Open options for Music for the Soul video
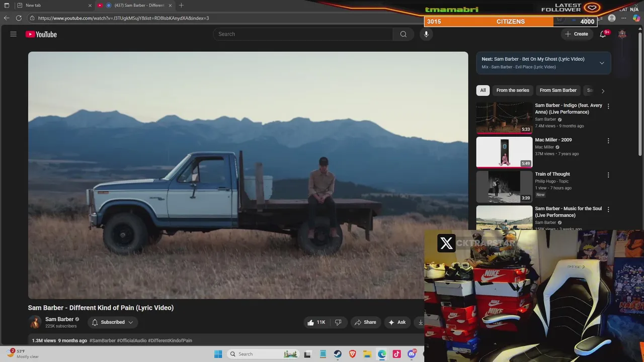Image resolution: width=644 pixels, height=362 pixels. pyautogui.click(x=608, y=209)
